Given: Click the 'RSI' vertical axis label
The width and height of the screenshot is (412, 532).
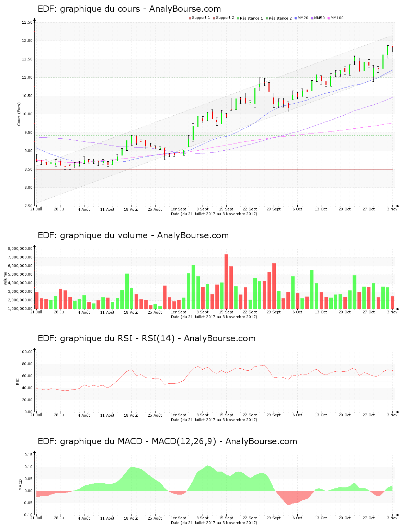Looking at the screenshot, I should (18, 382).
